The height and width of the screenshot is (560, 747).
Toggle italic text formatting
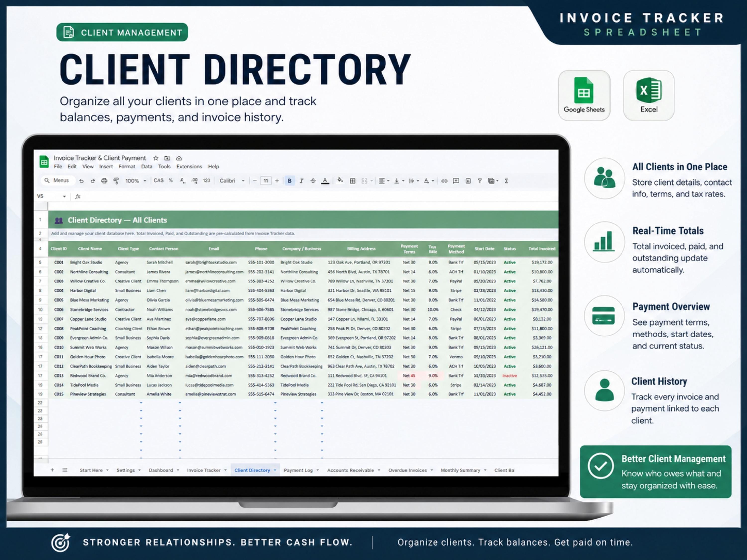(x=301, y=181)
